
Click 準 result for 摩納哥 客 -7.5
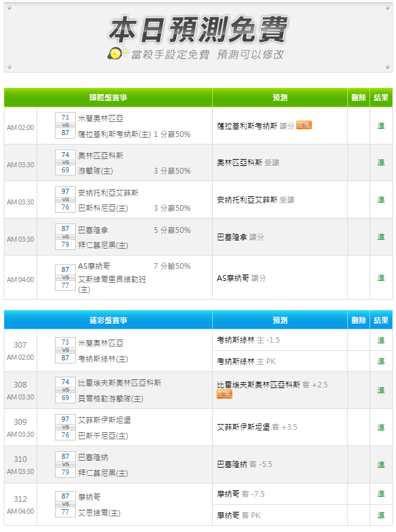[381, 494]
